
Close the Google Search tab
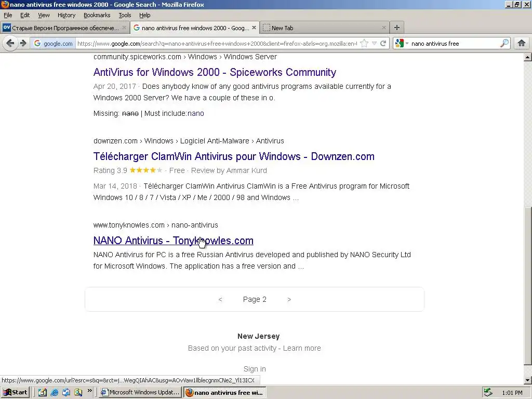[254, 28]
